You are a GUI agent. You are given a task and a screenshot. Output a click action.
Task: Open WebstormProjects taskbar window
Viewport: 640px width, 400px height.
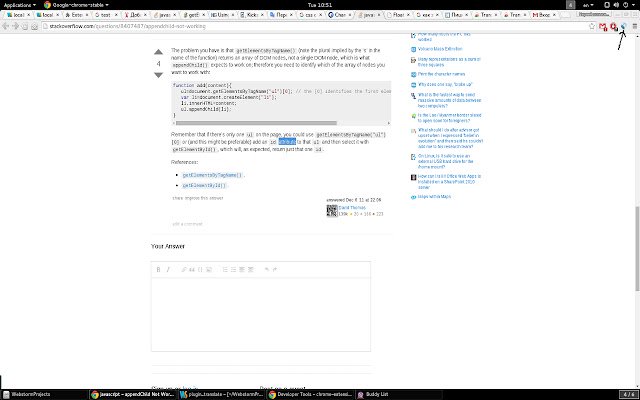(x=45, y=395)
